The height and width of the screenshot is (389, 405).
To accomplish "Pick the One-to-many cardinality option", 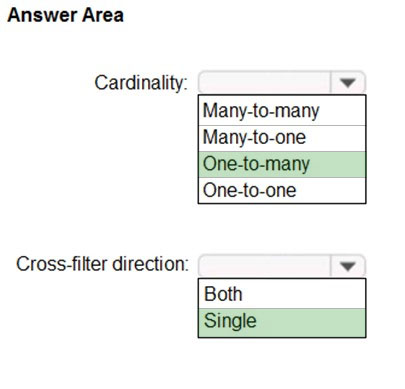I will [x=282, y=164].
